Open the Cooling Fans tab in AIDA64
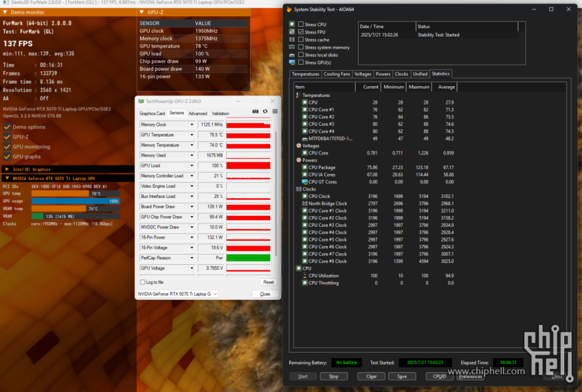582x392 pixels. coord(337,74)
